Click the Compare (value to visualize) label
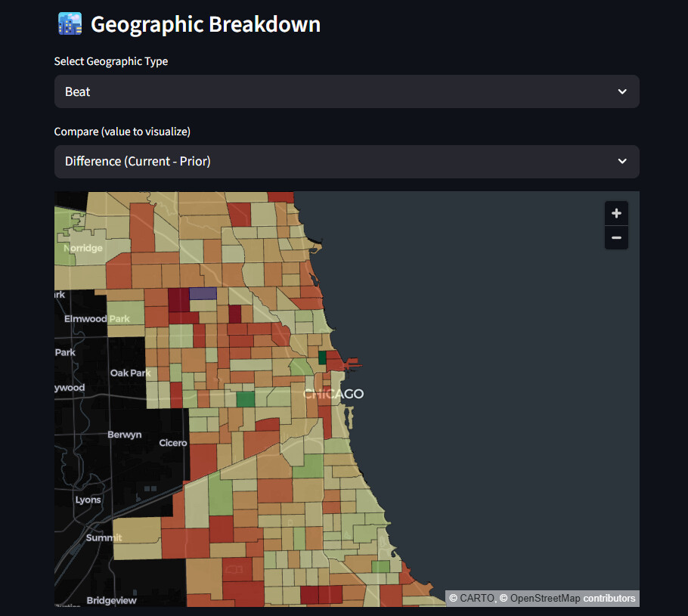Screen dimensions: 688x616 122,132
